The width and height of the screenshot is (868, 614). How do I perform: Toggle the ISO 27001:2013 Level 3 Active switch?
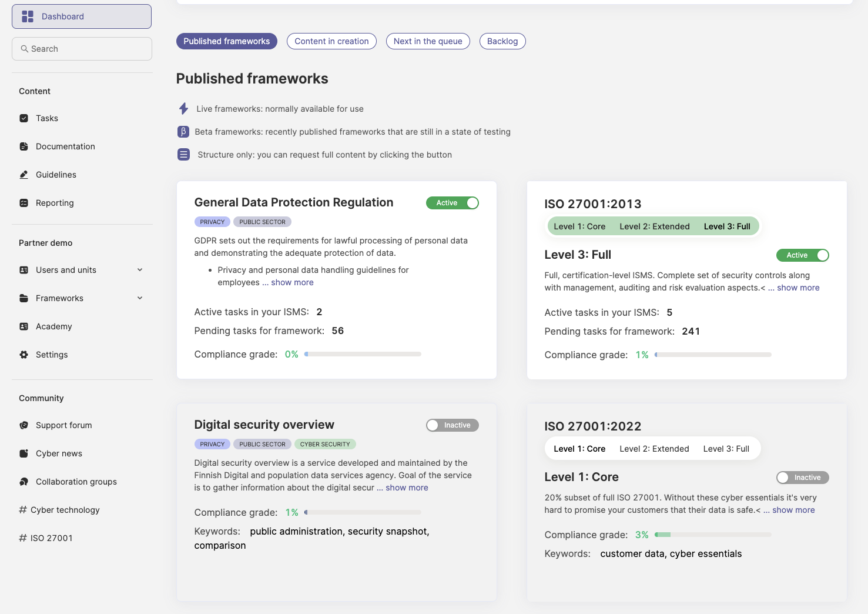pyautogui.click(x=803, y=255)
